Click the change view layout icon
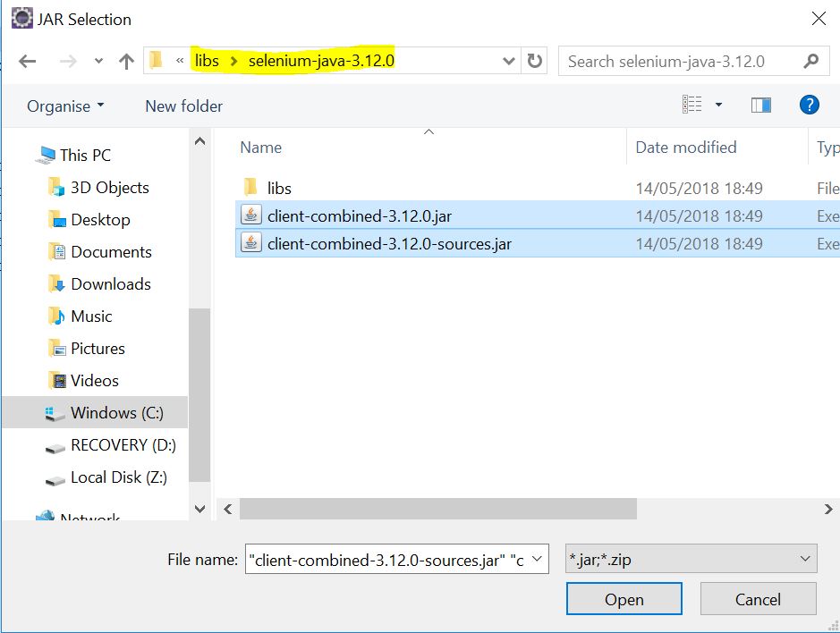This screenshot has height=633, width=840. (x=692, y=105)
